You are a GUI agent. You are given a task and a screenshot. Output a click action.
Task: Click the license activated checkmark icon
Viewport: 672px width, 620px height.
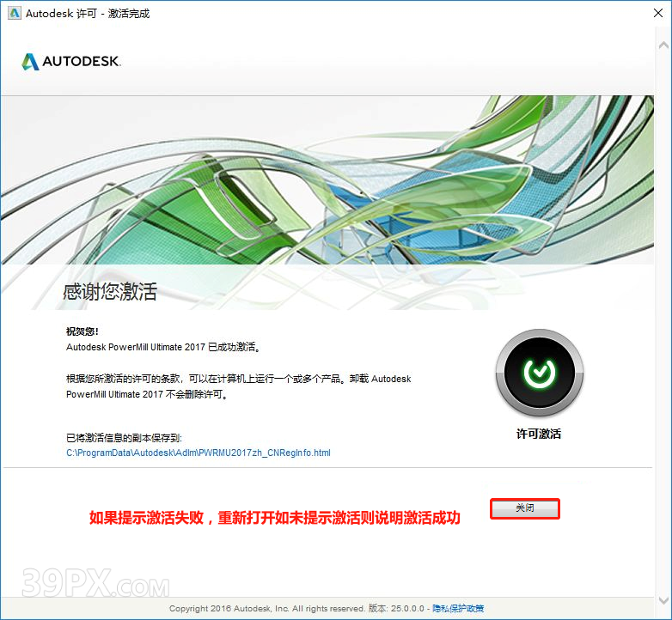tap(539, 373)
